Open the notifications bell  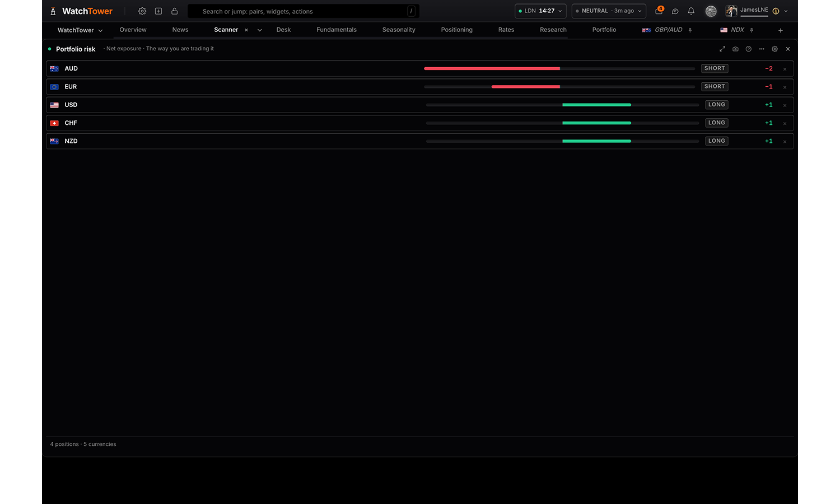691,11
